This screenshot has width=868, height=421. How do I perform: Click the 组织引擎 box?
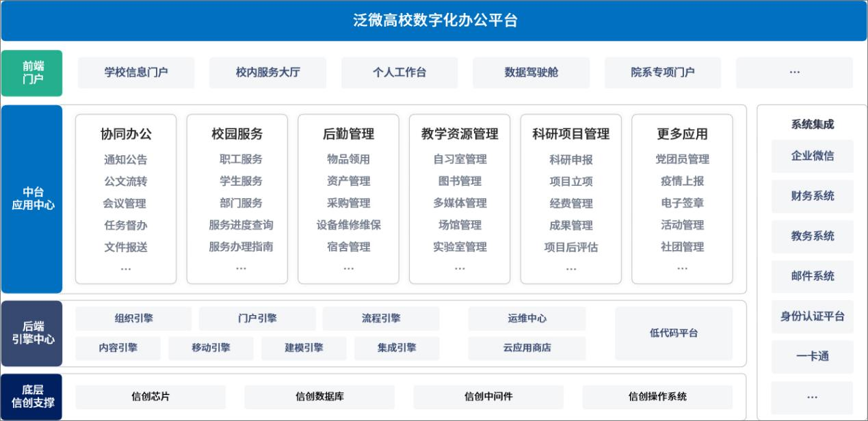pyautogui.click(x=133, y=318)
